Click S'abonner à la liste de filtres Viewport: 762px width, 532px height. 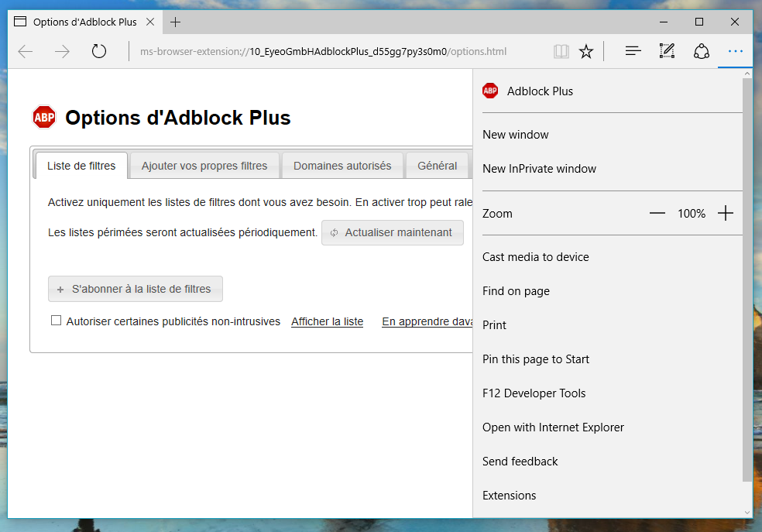(x=136, y=289)
